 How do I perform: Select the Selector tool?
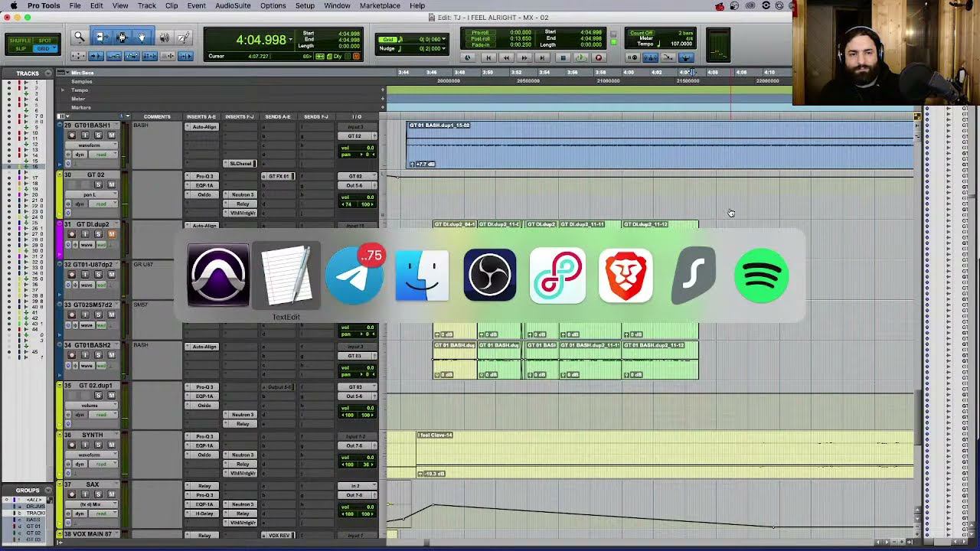[121, 37]
